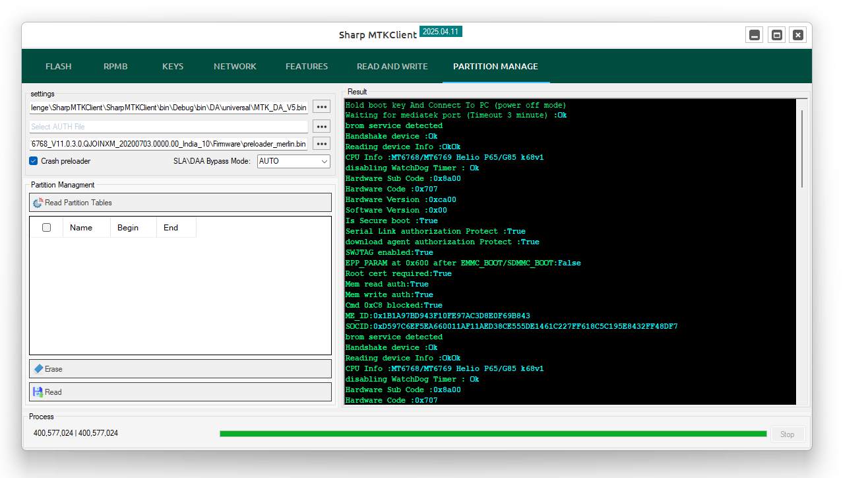Click the 2025.04.11 version badge

[441, 31]
